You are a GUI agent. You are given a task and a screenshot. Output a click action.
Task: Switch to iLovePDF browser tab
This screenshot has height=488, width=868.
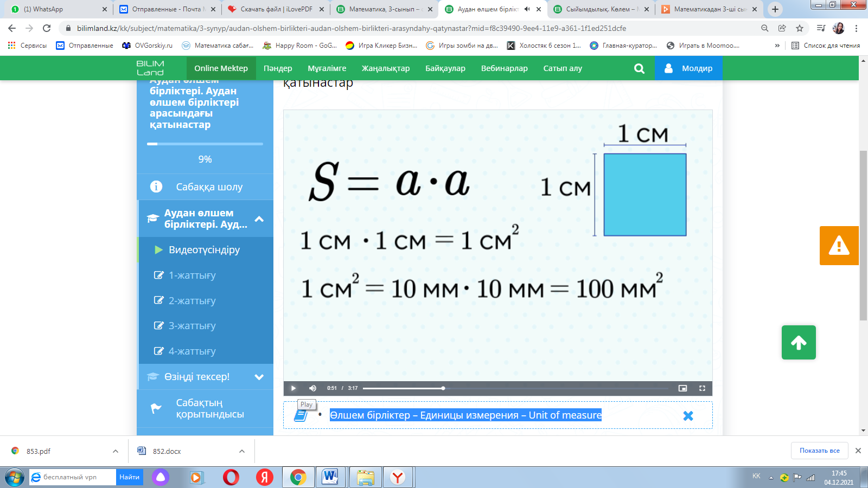pos(276,9)
